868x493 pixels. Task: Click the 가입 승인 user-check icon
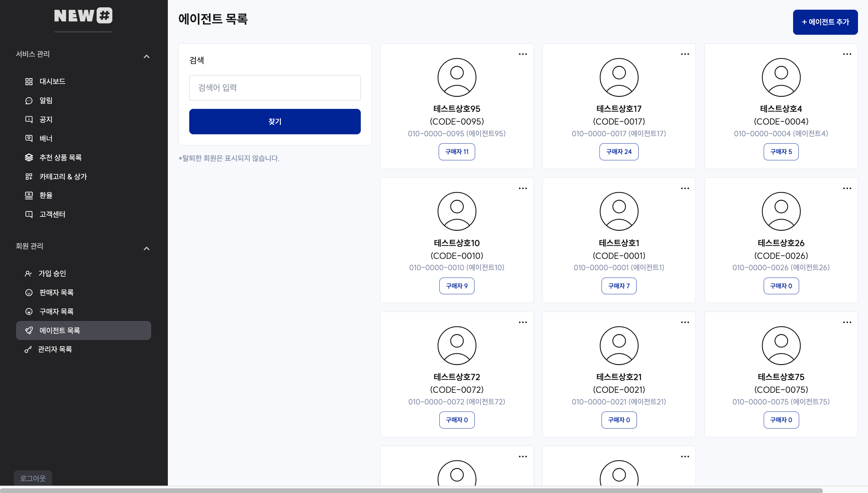point(28,274)
